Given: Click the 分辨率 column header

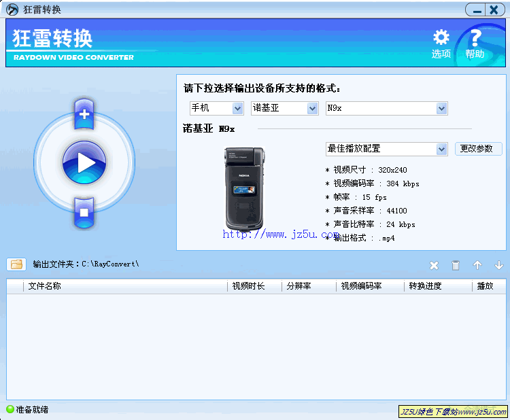Looking at the screenshot, I should click(309, 286).
